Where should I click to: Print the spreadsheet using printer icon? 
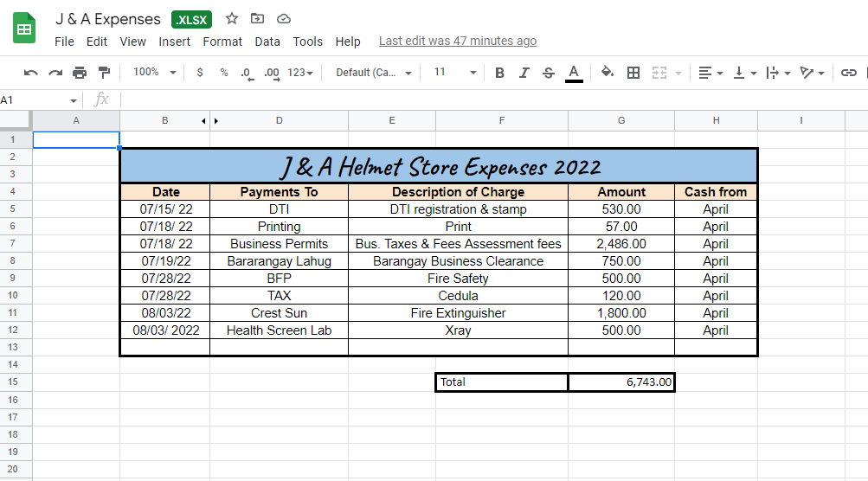point(80,73)
